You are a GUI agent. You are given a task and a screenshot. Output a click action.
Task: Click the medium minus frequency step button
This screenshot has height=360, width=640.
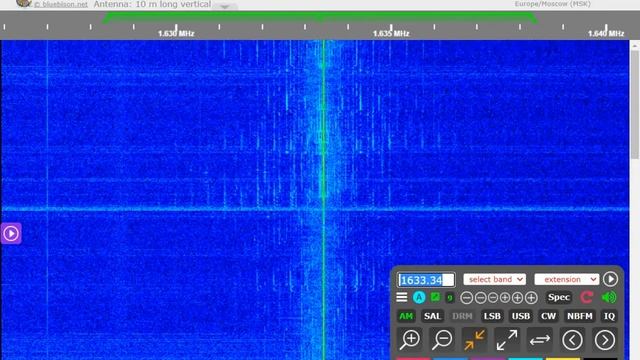tap(481, 298)
